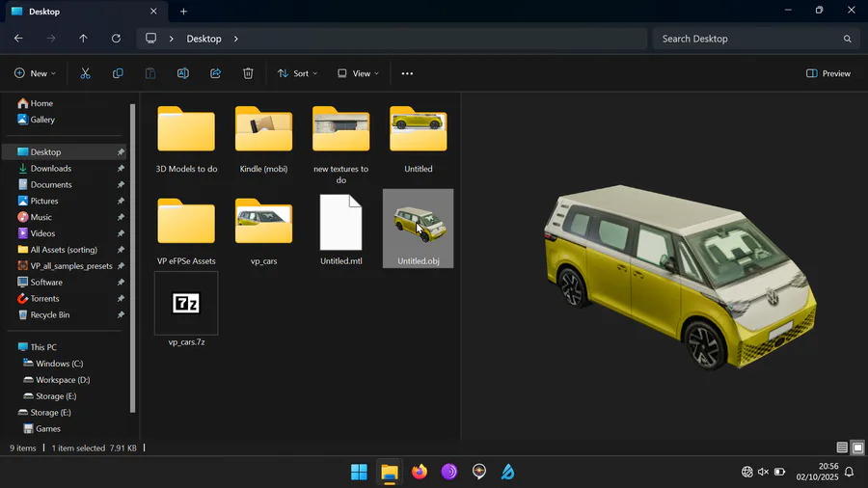The width and height of the screenshot is (868, 488).
Task: Click the Desktop tab title
Action: [x=44, y=11]
